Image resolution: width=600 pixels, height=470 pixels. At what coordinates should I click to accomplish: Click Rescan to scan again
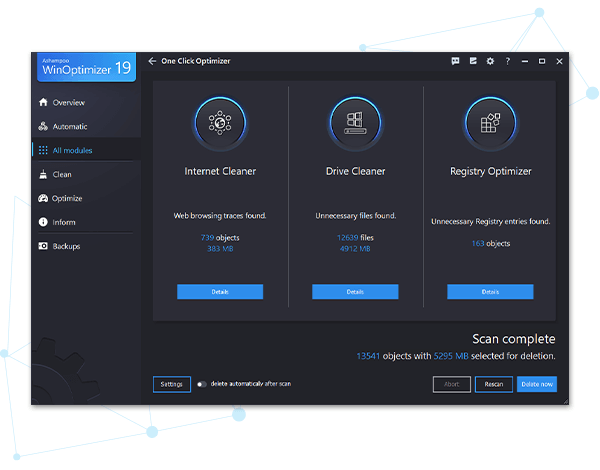(494, 384)
